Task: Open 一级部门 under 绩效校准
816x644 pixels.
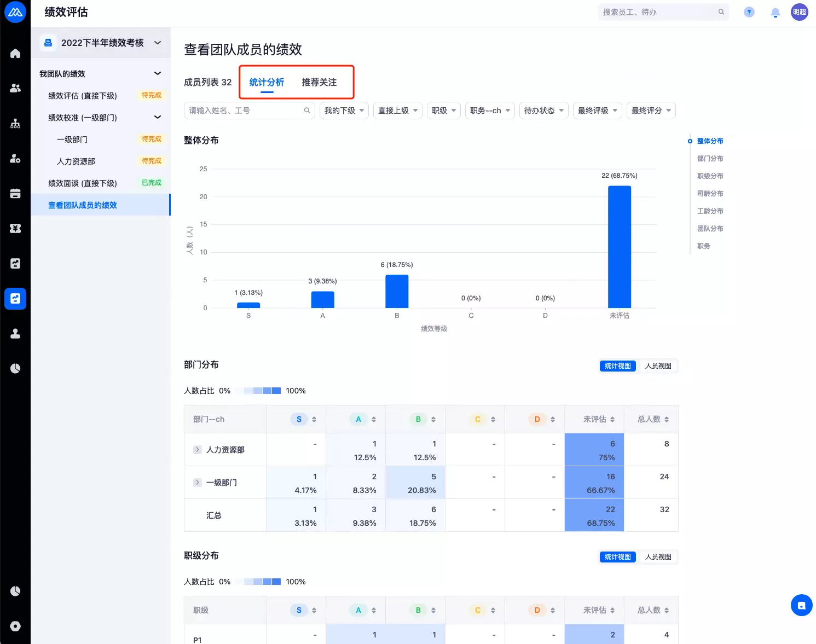Action: [101, 140]
